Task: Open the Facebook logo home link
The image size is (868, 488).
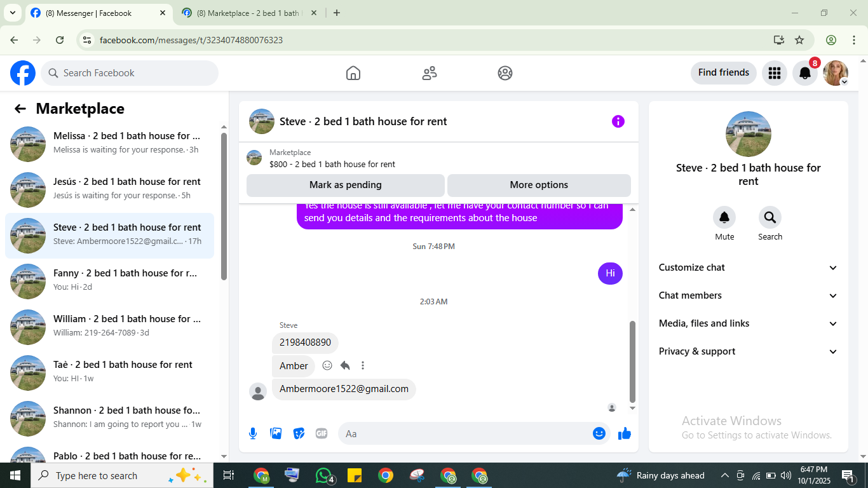Action: [x=23, y=73]
